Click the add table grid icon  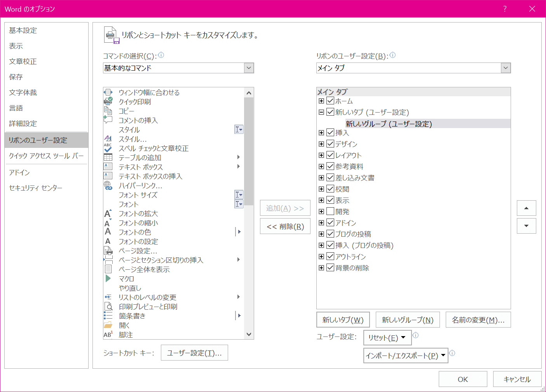click(x=108, y=158)
